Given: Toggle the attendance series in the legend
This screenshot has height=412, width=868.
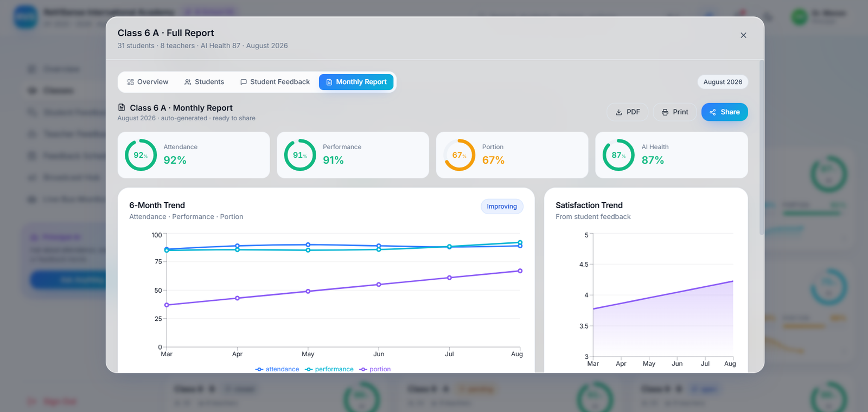Looking at the screenshot, I should coord(277,369).
